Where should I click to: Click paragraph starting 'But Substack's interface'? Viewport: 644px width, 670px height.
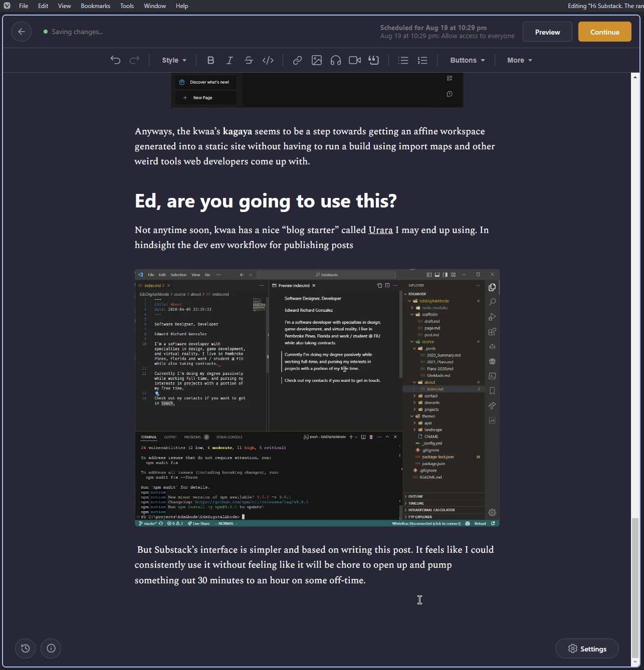[x=314, y=565]
